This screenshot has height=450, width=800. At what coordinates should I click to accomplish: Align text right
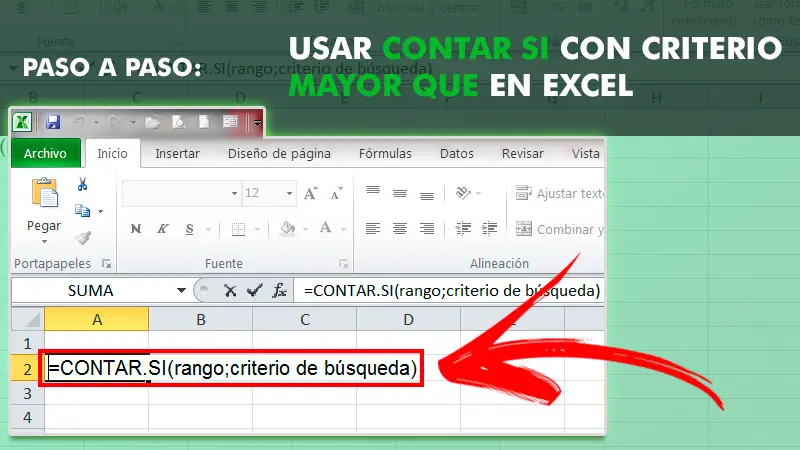[427, 229]
